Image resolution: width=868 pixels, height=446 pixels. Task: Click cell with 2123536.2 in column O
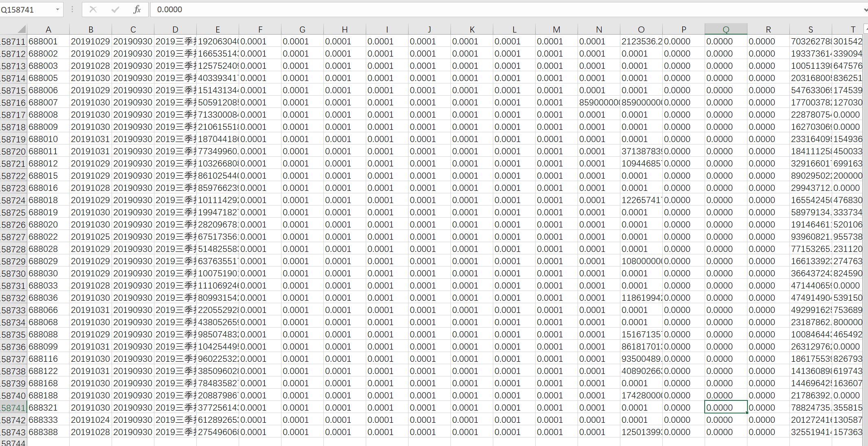click(x=641, y=42)
